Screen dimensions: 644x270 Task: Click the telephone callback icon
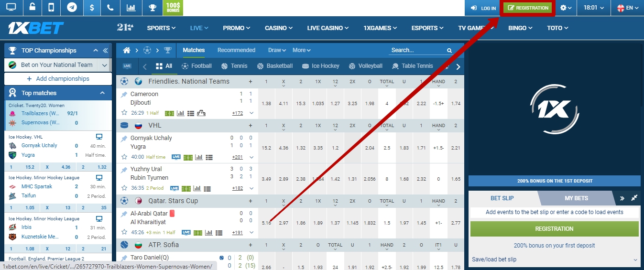pos(110,8)
